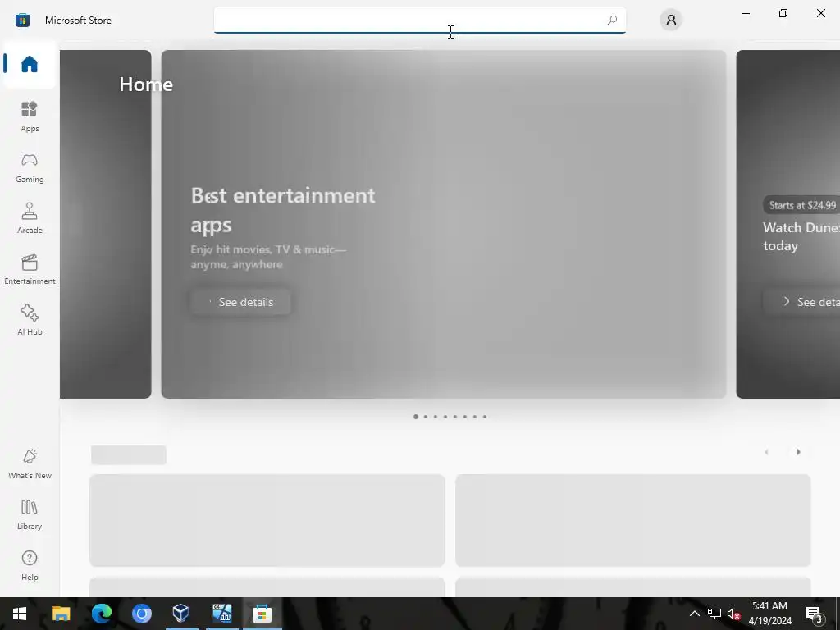Select the third carousel page dot
Viewport: 840px width, 630px height.
click(x=436, y=417)
